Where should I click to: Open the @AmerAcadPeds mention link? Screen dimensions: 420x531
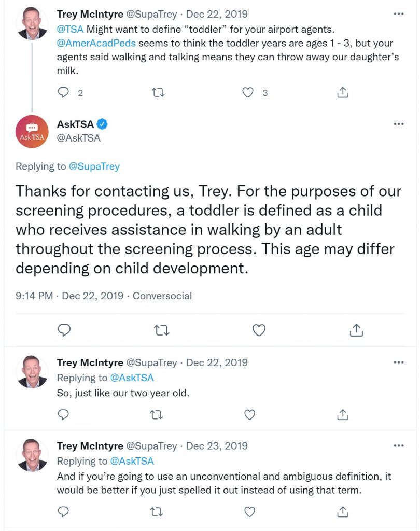click(96, 44)
